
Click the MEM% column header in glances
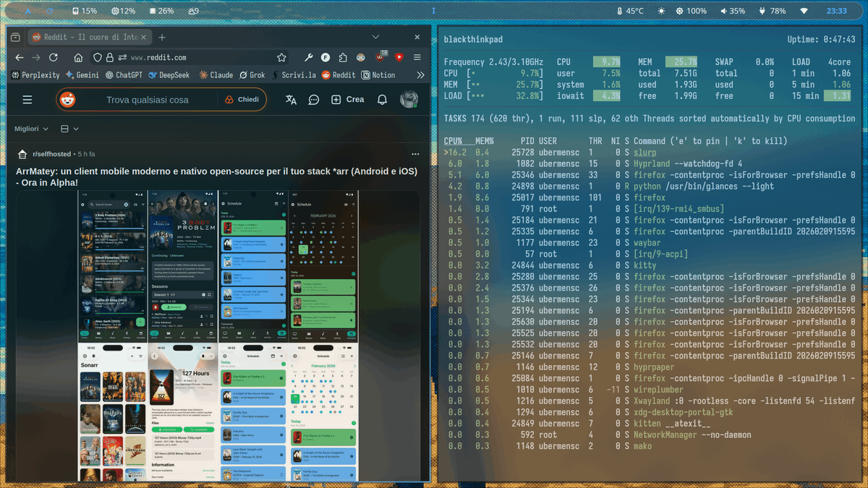[x=484, y=141]
